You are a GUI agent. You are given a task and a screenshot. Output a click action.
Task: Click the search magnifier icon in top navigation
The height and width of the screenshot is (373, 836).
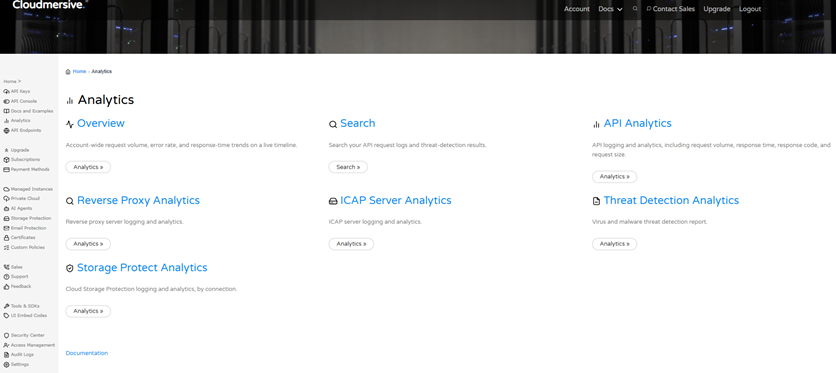(634, 9)
